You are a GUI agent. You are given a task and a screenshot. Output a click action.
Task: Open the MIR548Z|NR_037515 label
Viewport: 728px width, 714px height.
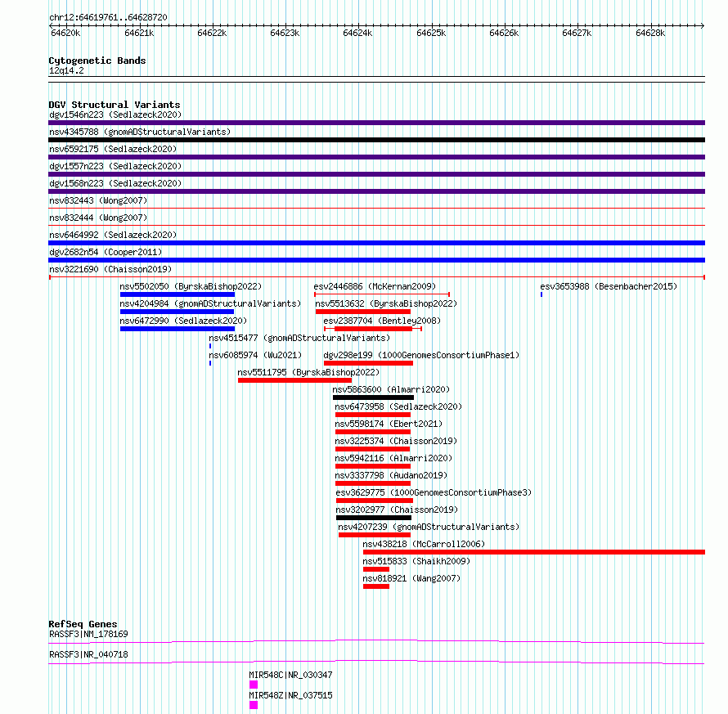pos(290,695)
